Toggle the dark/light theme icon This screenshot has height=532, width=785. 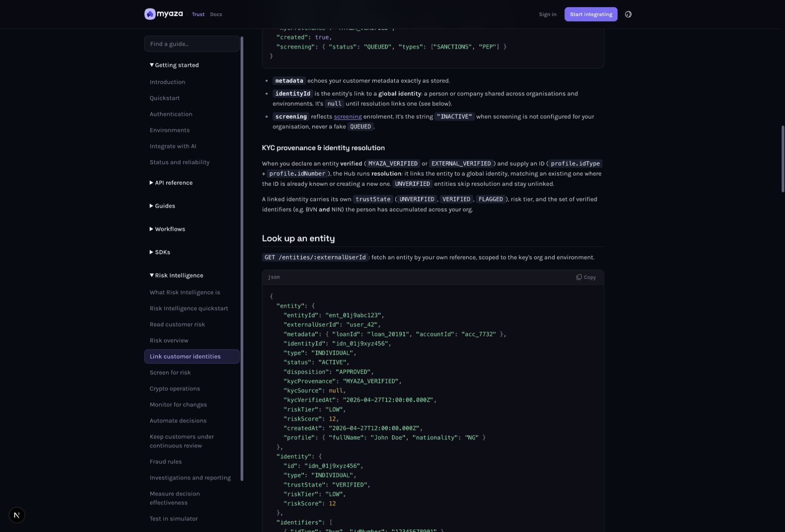click(628, 14)
